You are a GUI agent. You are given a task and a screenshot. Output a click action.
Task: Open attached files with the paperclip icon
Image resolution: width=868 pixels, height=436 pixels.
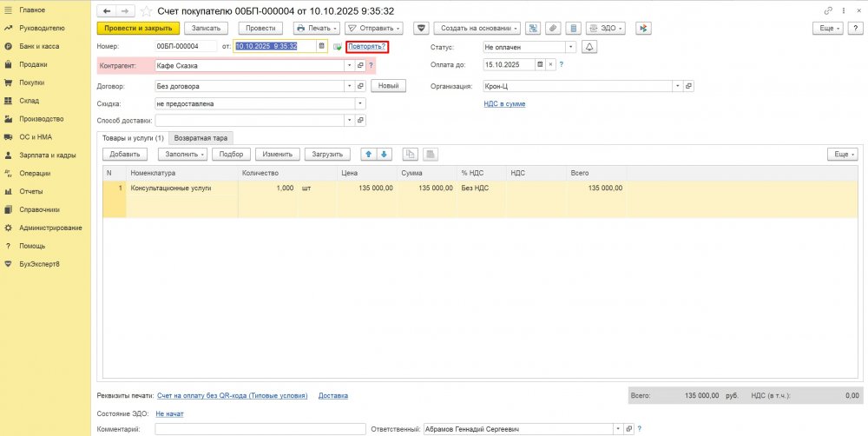click(x=553, y=28)
